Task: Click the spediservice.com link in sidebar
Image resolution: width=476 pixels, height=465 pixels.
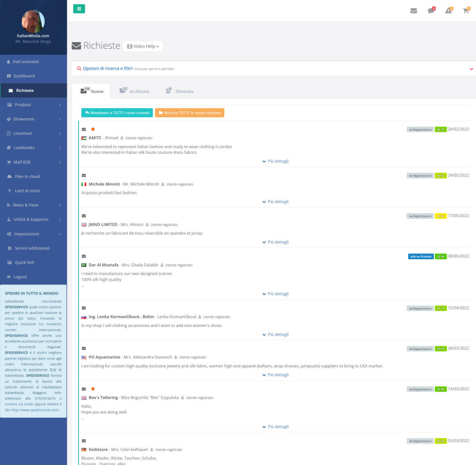Action: click(35, 410)
